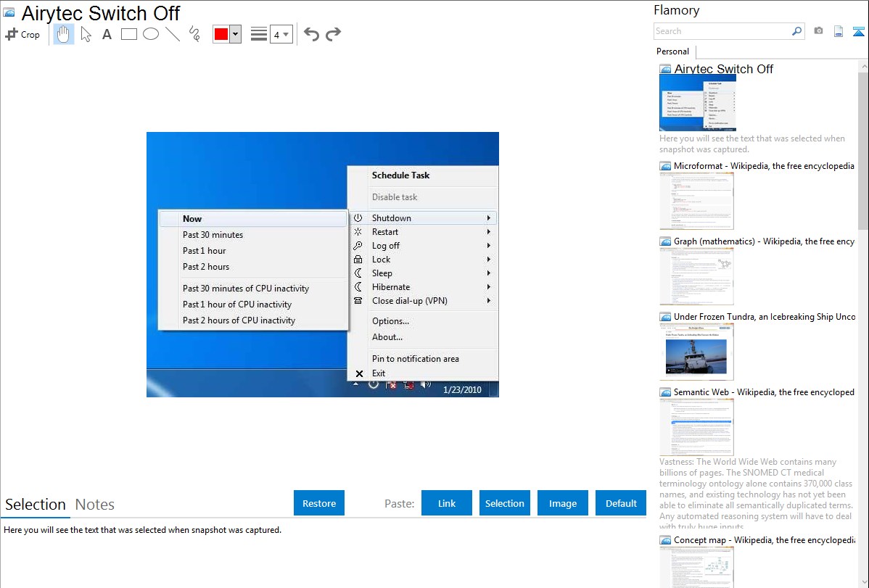The image size is (869, 588).
Task: Open the Concept map thumbnail
Action: pos(696,567)
